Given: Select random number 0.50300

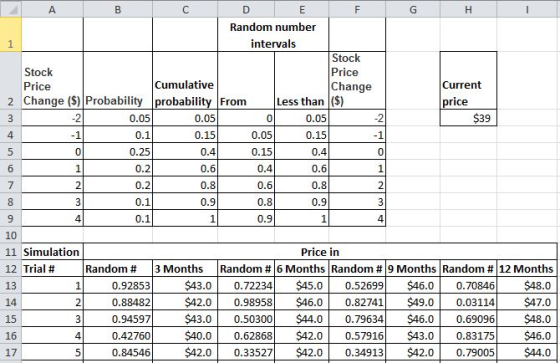Looking at the screenshot, I should click(246, 319).
